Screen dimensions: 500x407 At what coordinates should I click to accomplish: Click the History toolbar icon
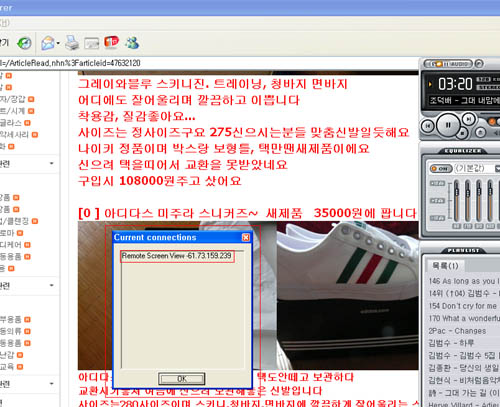pos(24,43)
